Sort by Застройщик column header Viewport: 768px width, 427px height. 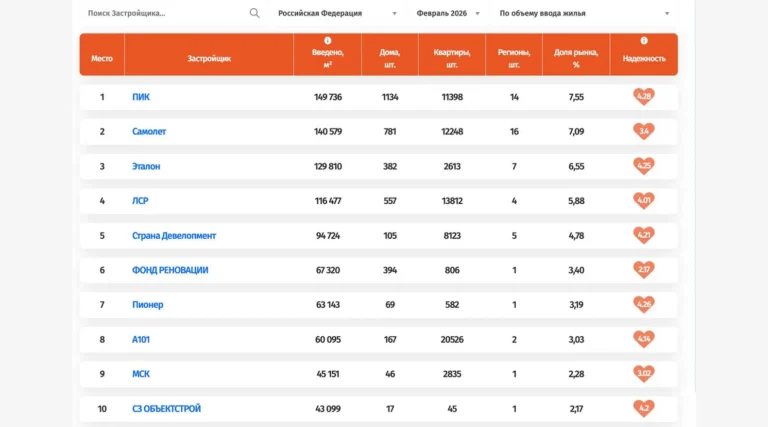pos(209,58)
